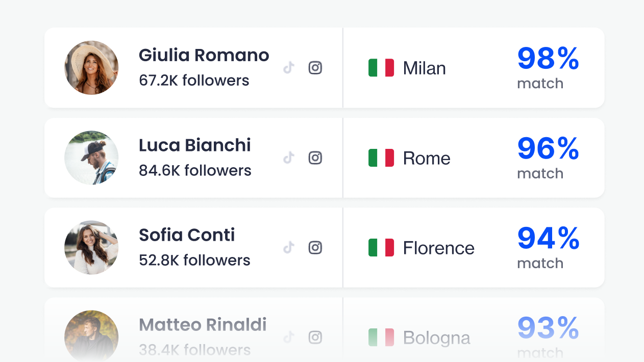Click the 96% match score

tap(548, 149)
